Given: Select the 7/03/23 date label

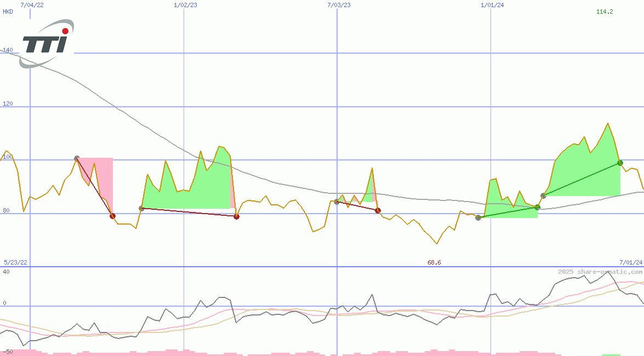Looking at the screenshot, I should 339,5.
